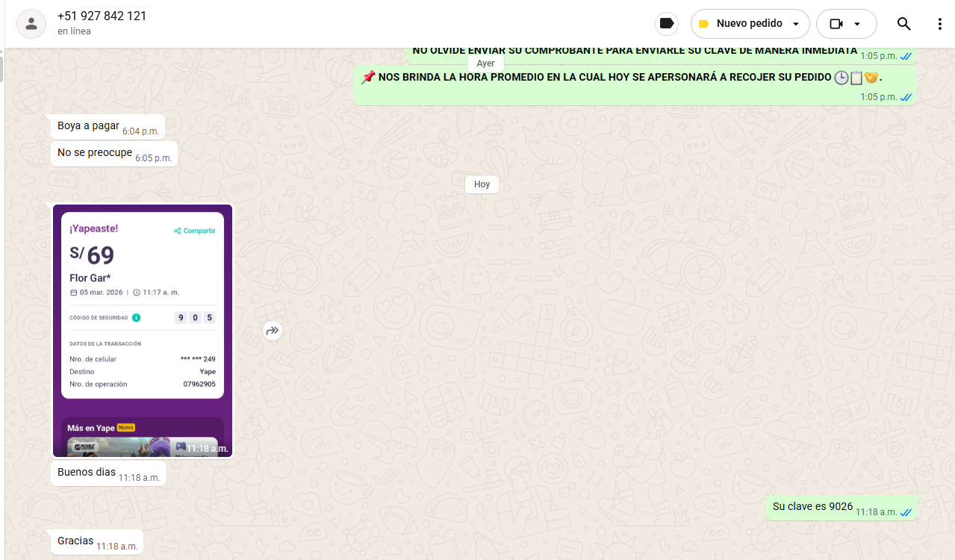The width and height of the screenshot is (955, 560).
Task: Open contact info via +51 927 842 121
Action: [102, 16]
